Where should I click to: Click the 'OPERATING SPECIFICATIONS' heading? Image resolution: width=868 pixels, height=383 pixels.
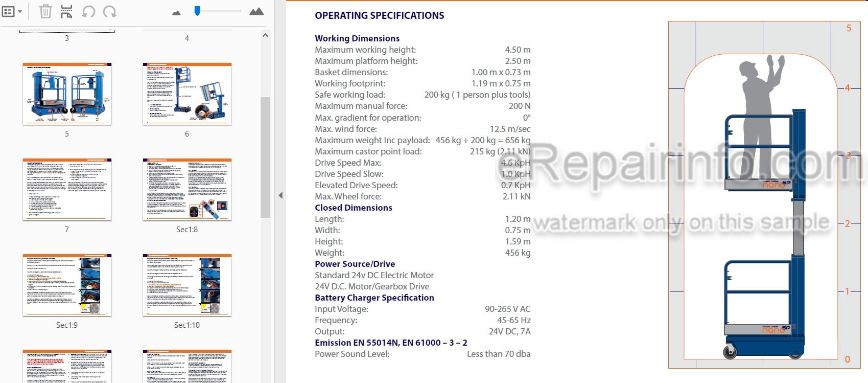pos(380,15)
